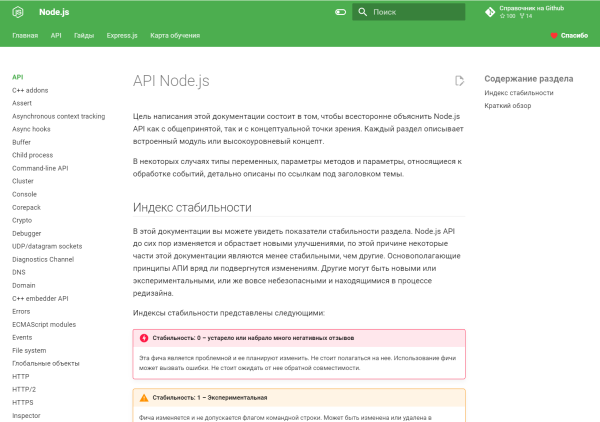Open C++ embedder API page

[x=40, y=298]
